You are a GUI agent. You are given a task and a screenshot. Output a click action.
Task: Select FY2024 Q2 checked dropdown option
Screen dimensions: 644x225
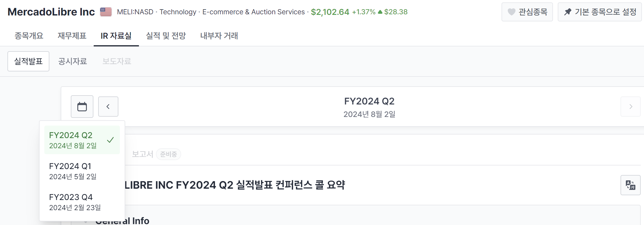coord(82,140)
